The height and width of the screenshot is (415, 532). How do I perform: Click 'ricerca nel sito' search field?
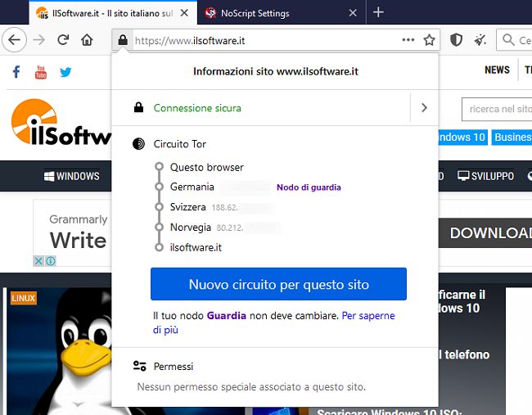tap(497, 109)
